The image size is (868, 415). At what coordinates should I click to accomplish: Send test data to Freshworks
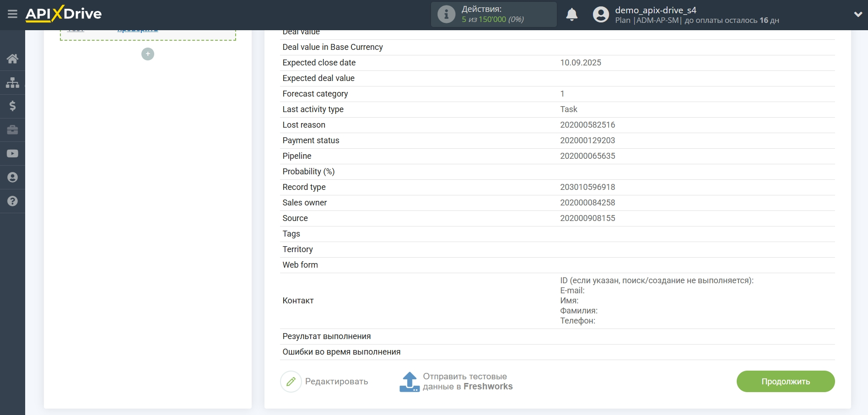456,382
